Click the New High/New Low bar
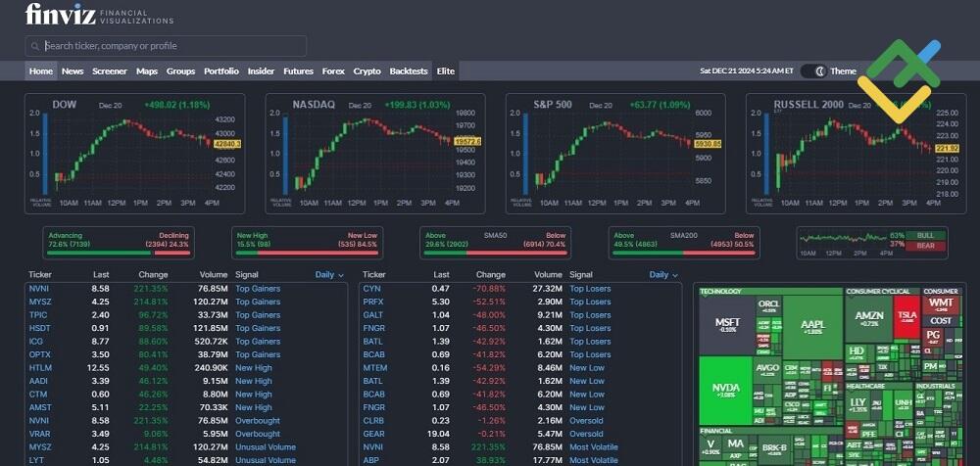The width and height of the screenshot is (980, 466). click(307, 243)
